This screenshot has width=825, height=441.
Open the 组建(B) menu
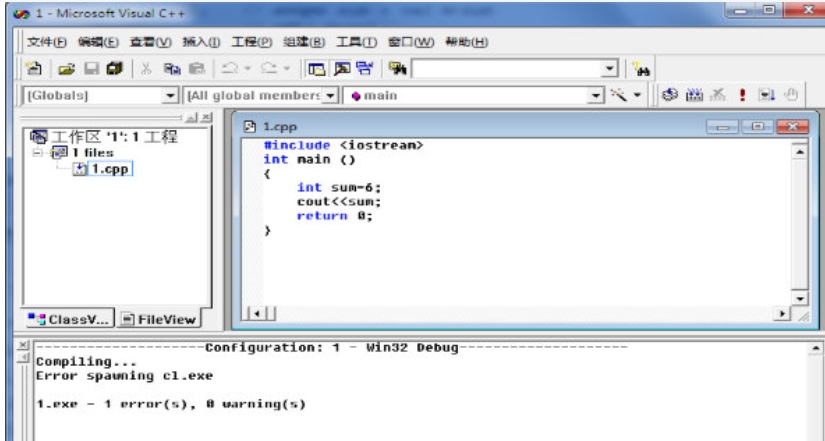click(304, 42)
